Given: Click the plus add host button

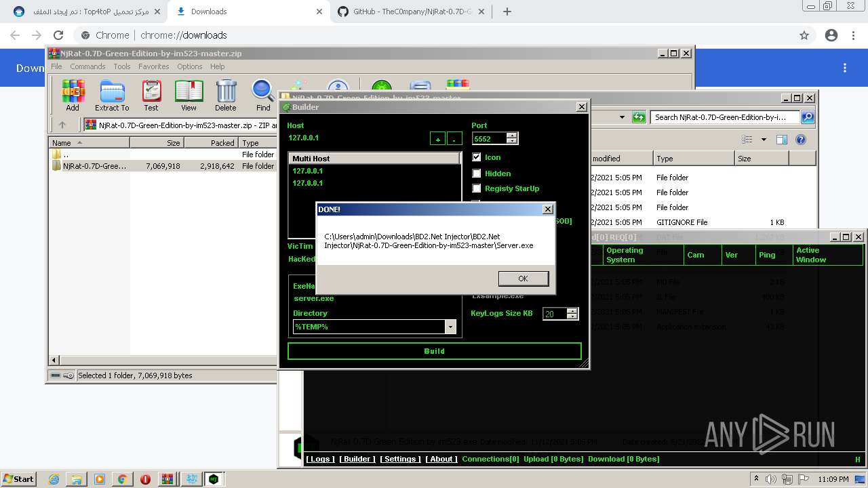Looking at the screenshot, I should 438,138.
